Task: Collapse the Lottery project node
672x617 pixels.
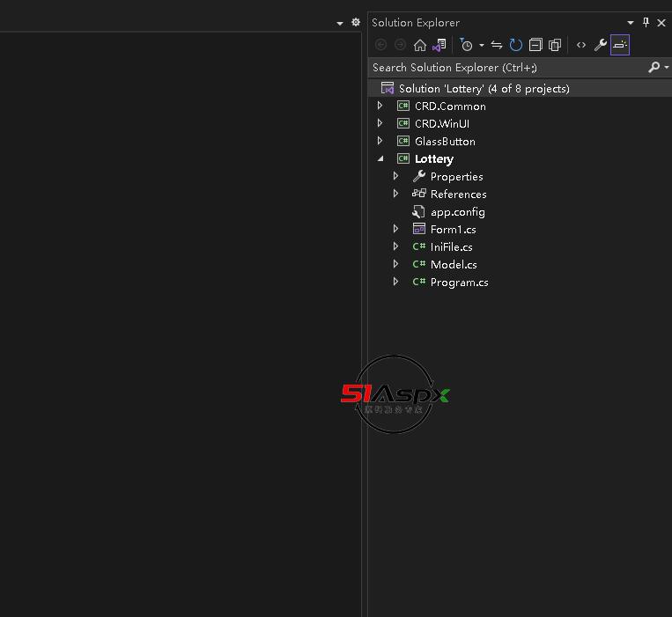Action: [380, 158]
